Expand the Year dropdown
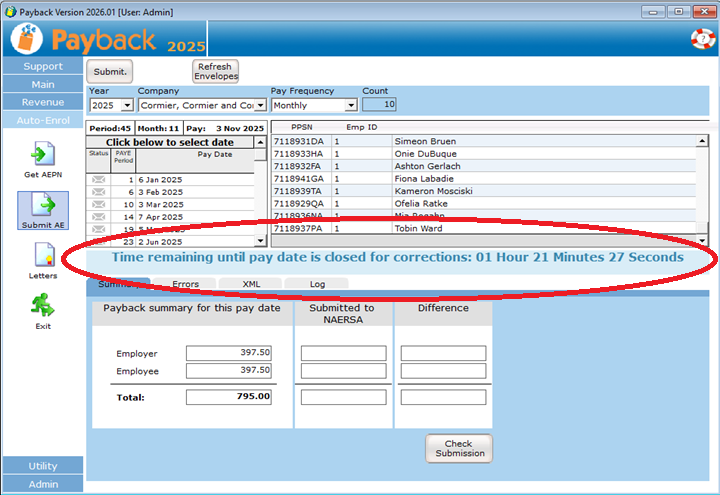720x495 pixels. [x=127, y=105]
